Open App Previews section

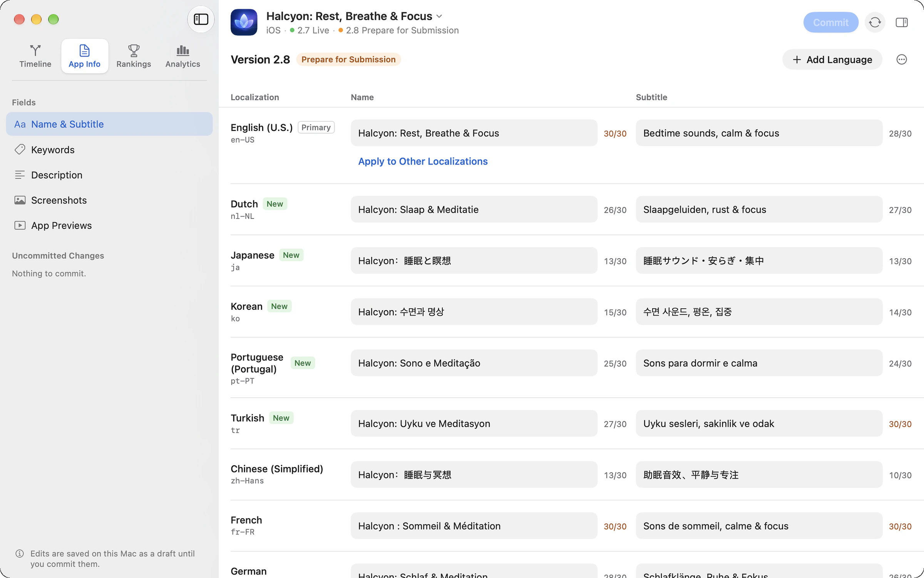[109, 225]
